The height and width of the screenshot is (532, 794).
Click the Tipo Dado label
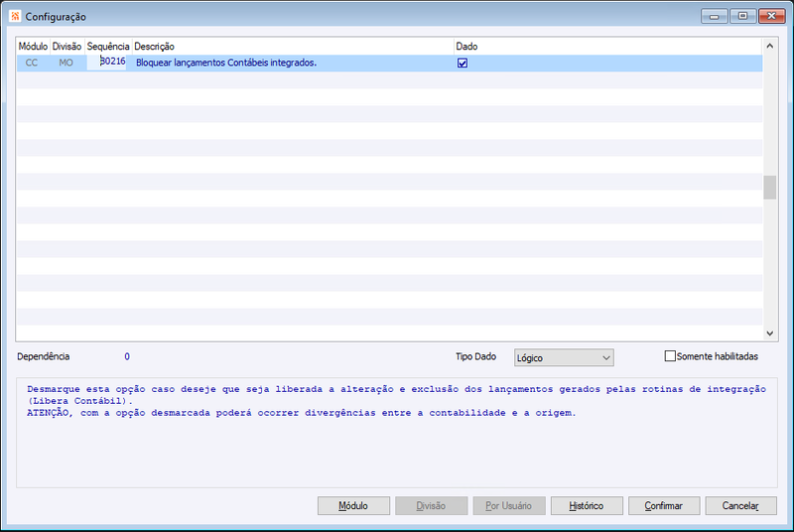point(476,356)
